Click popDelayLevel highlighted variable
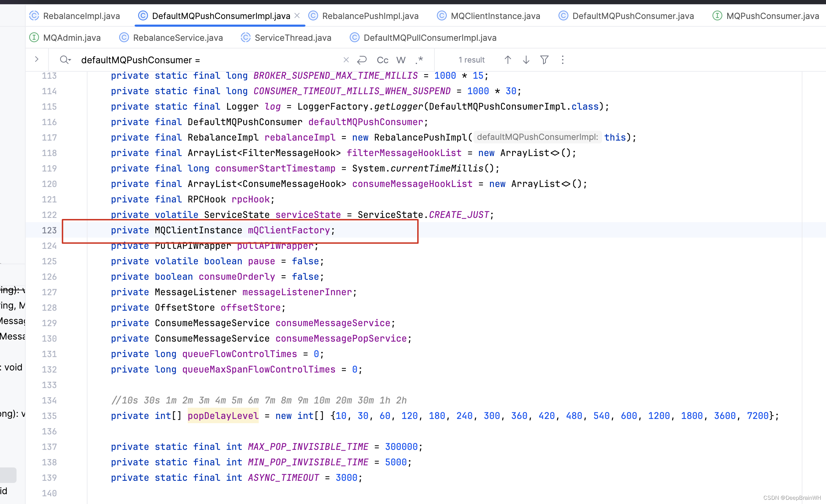 click(x=223, y=416)
